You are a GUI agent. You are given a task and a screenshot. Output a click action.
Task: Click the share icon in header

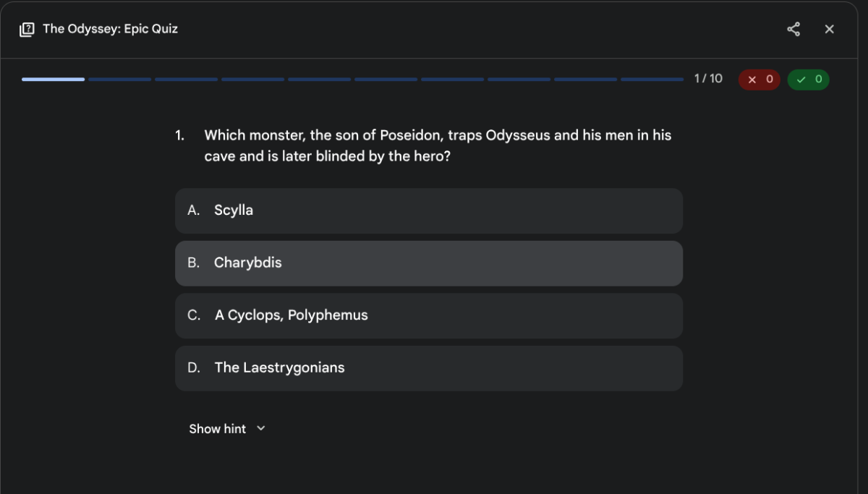coord(793,29)
